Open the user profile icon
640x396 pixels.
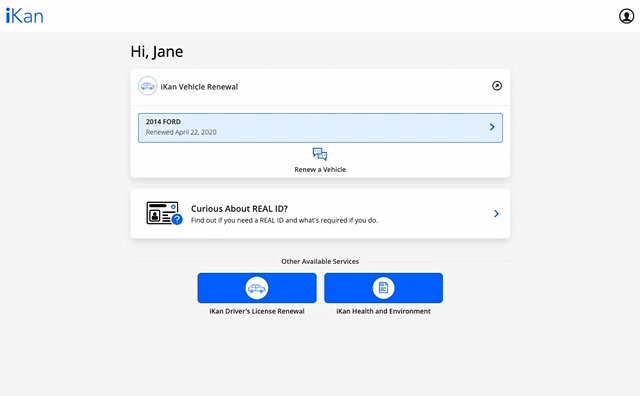(626, 16)
